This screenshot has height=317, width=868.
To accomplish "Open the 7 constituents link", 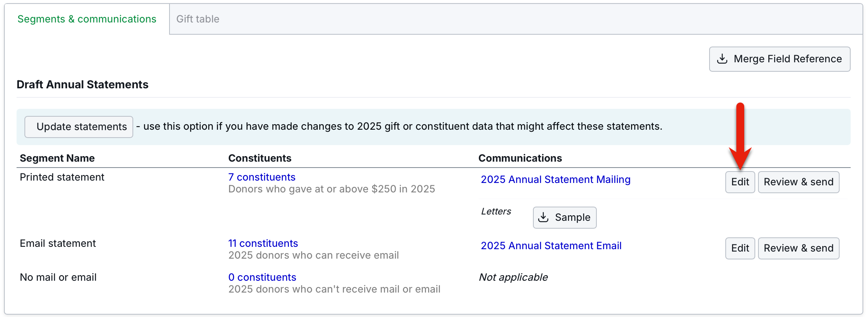I will coord(262,177).
